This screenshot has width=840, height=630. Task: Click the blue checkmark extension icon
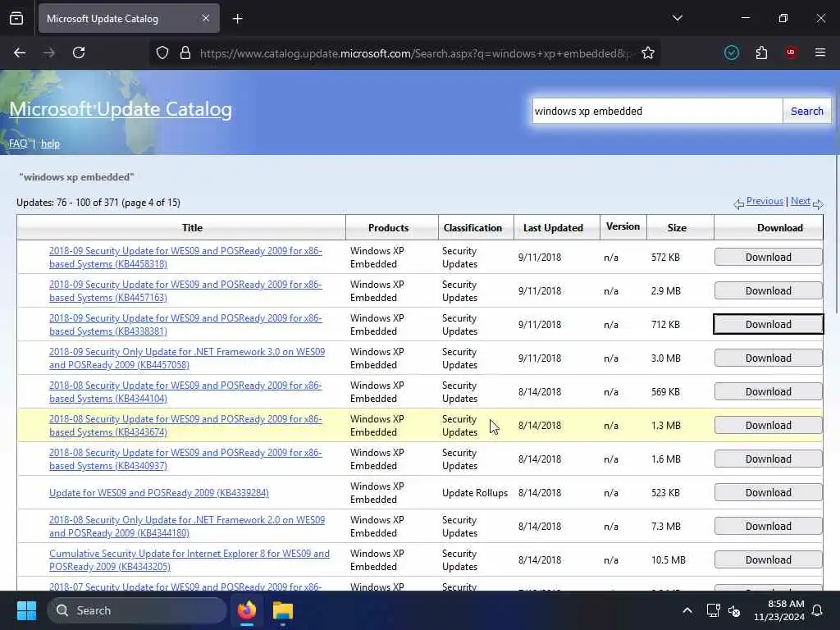click(x=732, y=52)
